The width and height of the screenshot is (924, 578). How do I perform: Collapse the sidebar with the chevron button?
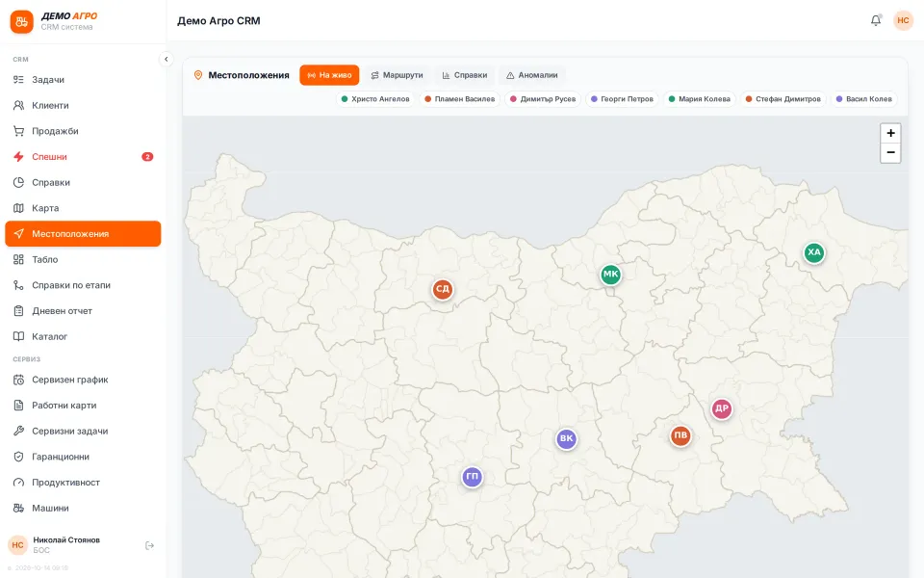coord(167,59)
